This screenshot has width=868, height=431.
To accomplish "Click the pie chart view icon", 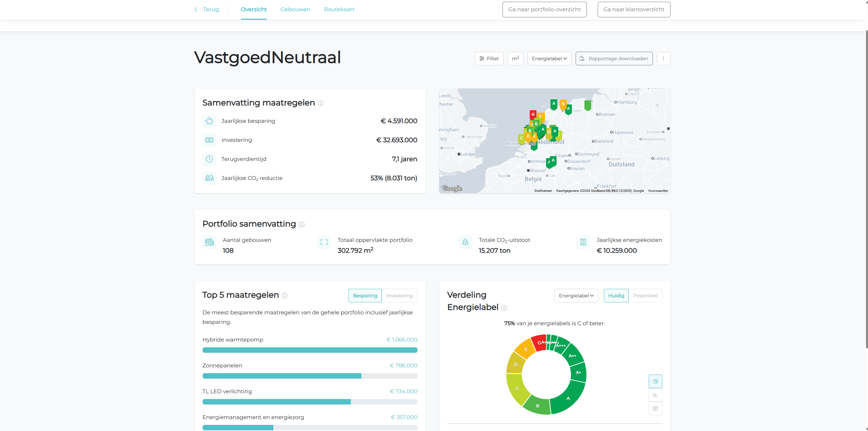I will click(x=655, y=381).
